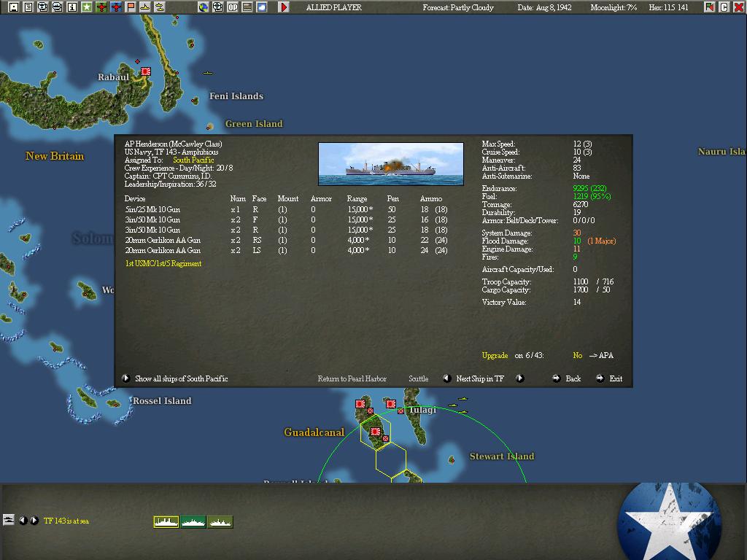Click '20mm Oerlikon AA Gun' LS row
Image resolution: width=747 pixels, height=560 pixels.
coord(286,251)
